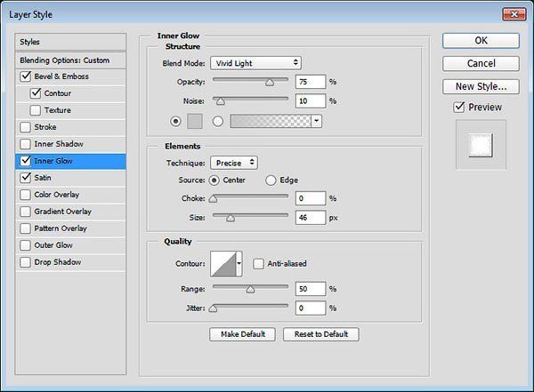Click the style preview thumbnail
Screen dimensions: 534x392
[481, 145]
